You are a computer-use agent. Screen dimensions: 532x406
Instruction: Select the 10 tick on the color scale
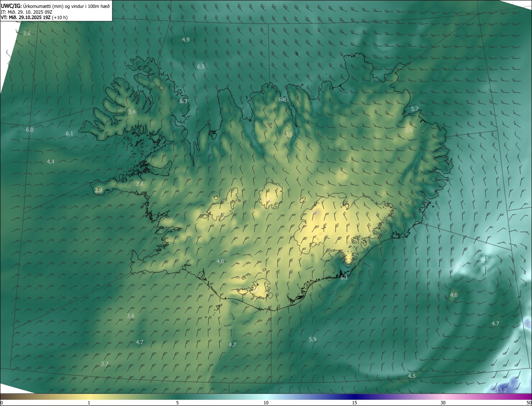pyautogui.click(x=266, y=403)
